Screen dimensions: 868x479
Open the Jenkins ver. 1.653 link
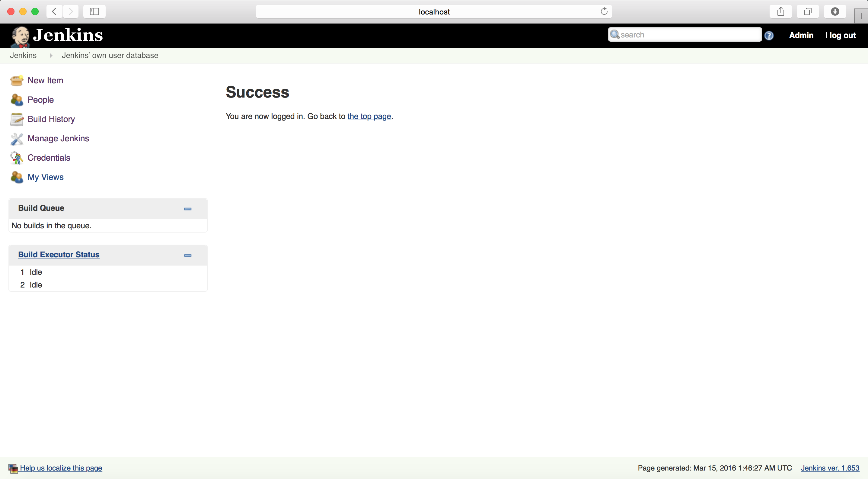[830, 468]
